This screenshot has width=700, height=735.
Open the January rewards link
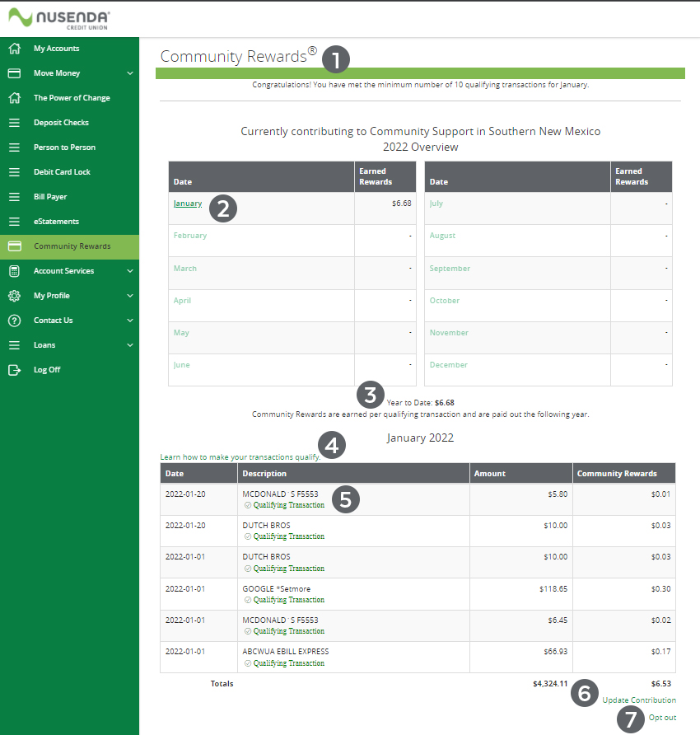click(188, 204)
